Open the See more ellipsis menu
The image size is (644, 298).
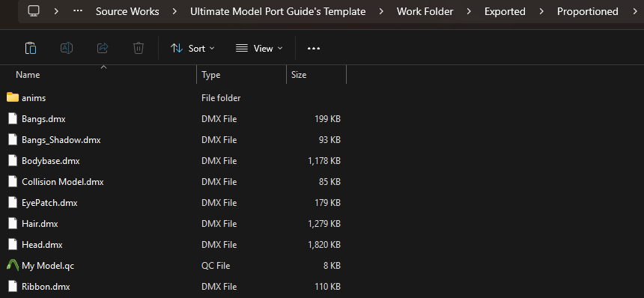click(x=314, y=49)
